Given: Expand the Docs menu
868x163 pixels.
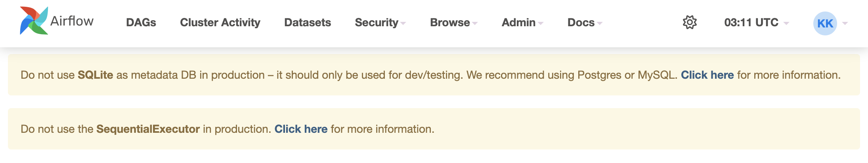Looking at the screenshot, I should pos(581,23).
